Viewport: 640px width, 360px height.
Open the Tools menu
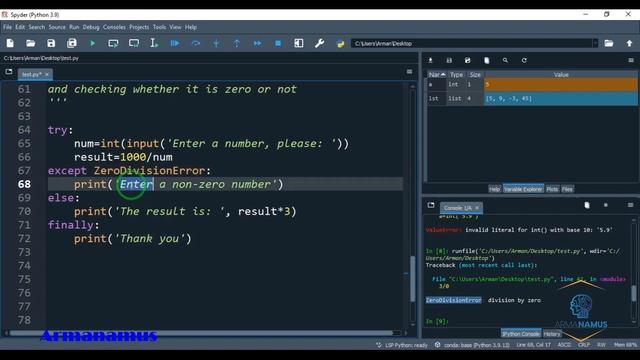(x=159, y=27)
